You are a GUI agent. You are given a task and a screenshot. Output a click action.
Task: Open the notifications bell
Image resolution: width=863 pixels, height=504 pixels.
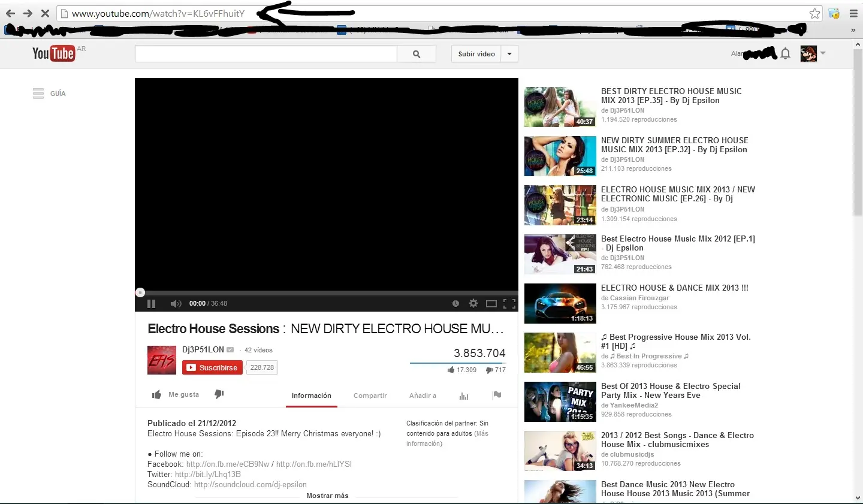click(785, 53)
